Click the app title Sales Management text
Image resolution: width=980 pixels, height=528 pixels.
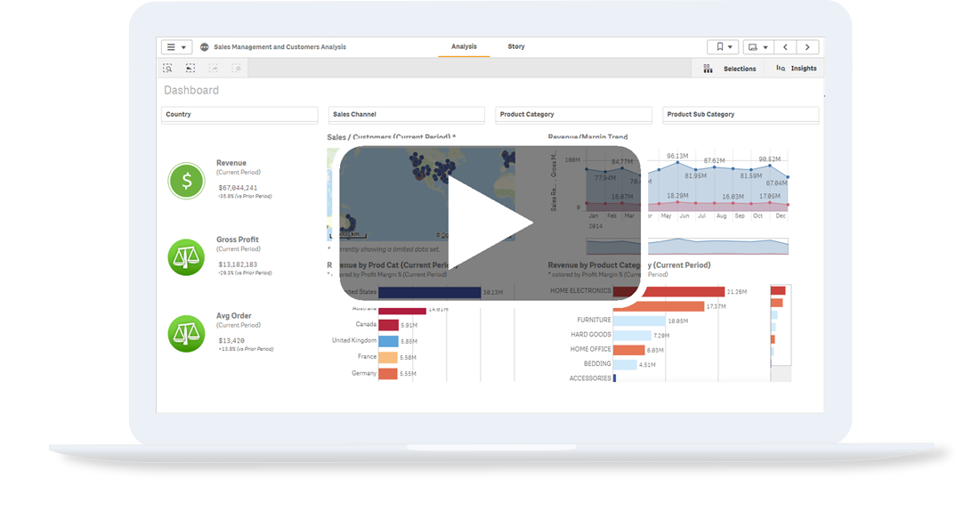coord(279,47)
